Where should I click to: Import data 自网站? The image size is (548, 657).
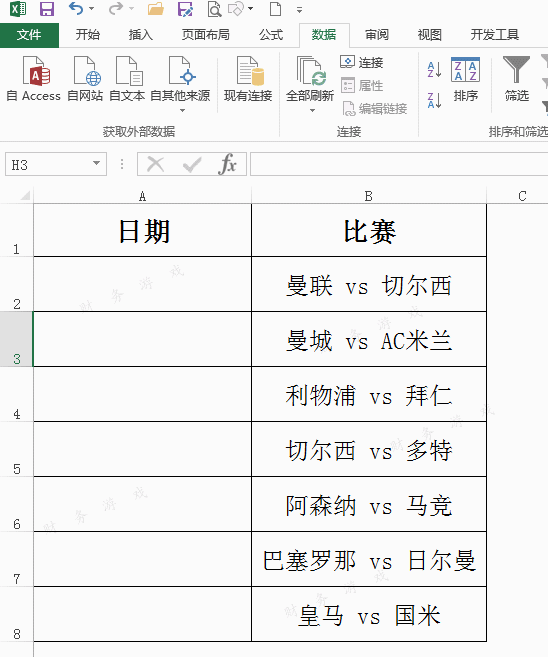tap(85, 79)
